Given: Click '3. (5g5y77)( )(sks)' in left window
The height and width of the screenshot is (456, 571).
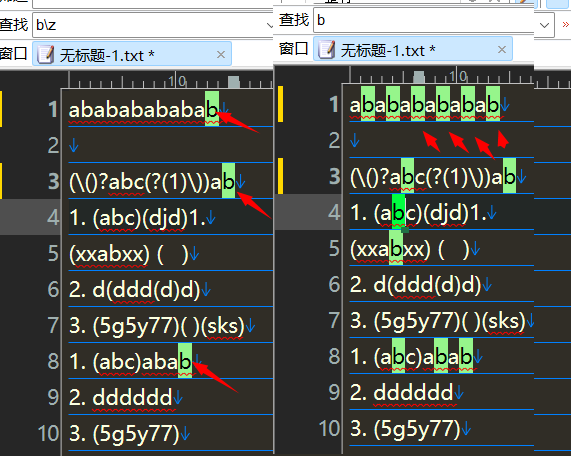Looking at the screenshot, I should click(x=157, y=325).
